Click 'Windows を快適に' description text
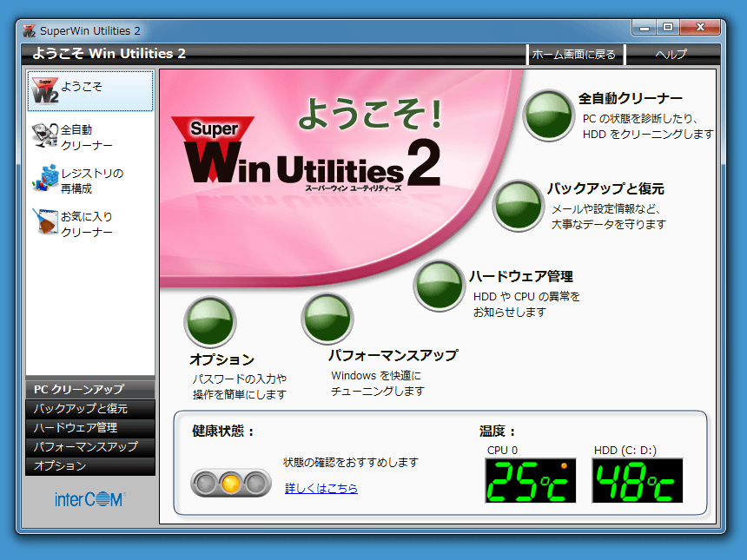 pyautogui.click(x=376, y=376)
